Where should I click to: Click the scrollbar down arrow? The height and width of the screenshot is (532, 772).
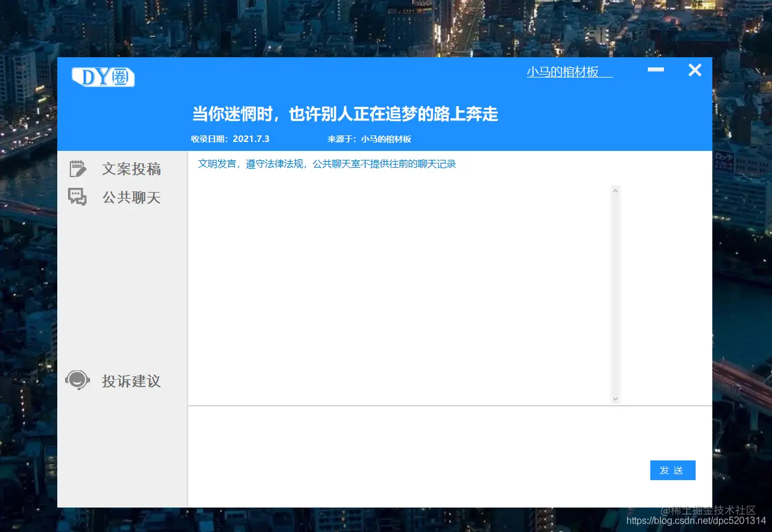pyautogui.click(x=615, y=398)
